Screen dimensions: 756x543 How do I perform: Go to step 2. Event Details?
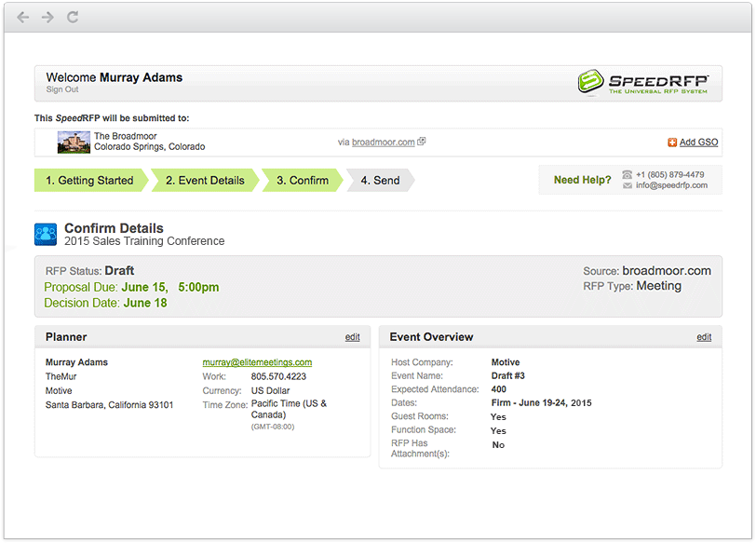coord(205,181)
